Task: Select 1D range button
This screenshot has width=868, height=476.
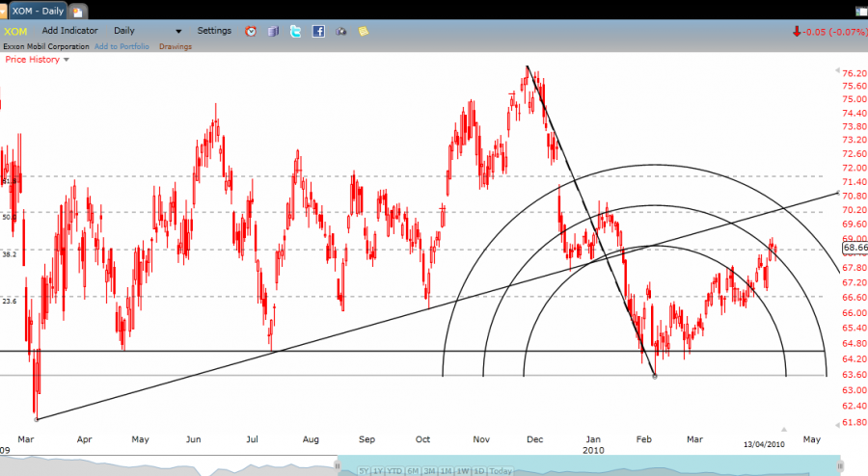Action: pos(478,471)
